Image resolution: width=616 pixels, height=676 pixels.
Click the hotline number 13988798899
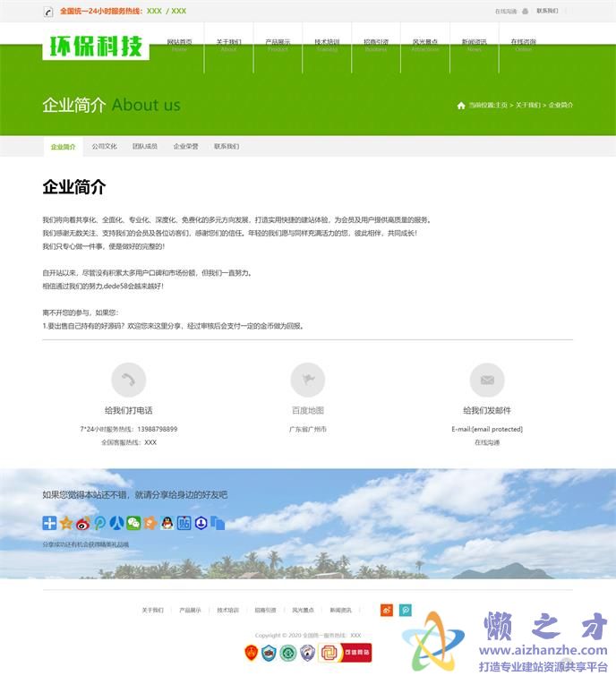158,430
